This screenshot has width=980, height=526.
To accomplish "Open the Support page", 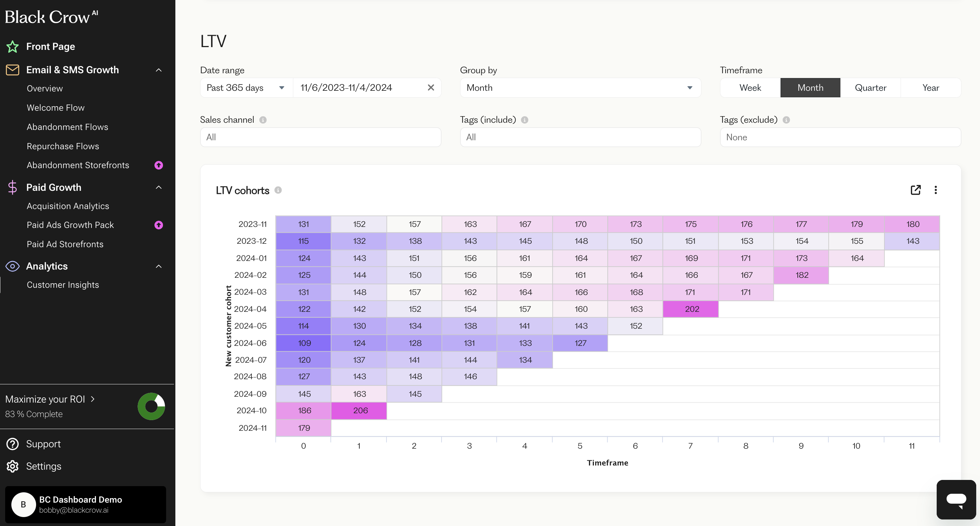I will point(43,444).
